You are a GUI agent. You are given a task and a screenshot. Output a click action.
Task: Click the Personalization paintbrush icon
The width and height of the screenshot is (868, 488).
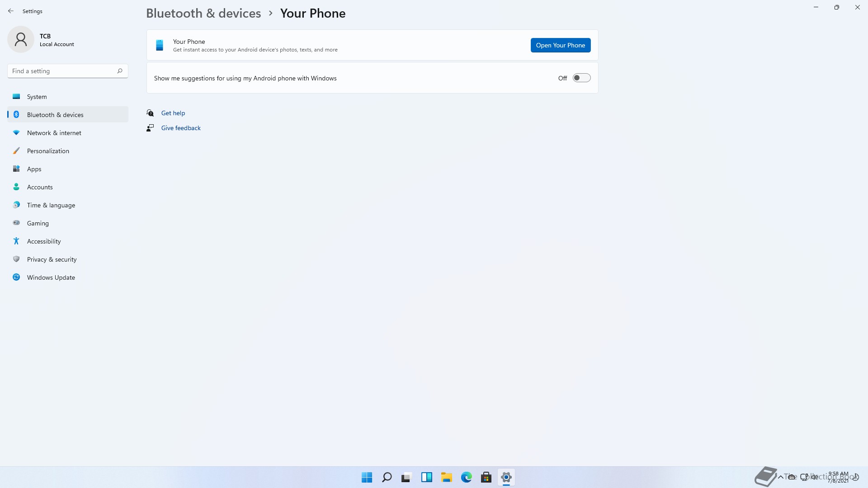16,150
